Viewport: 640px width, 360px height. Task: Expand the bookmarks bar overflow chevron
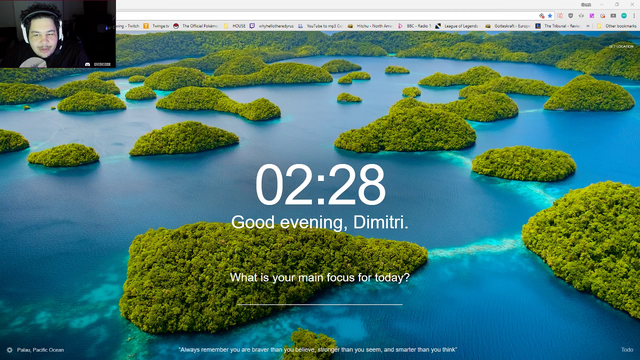[588, 26]
